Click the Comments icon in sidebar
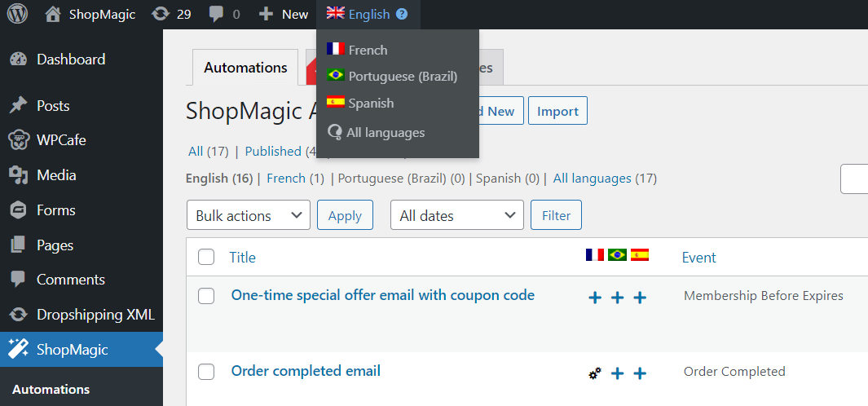The width and height of the screenshot is (868, 406). pos(18,279)
